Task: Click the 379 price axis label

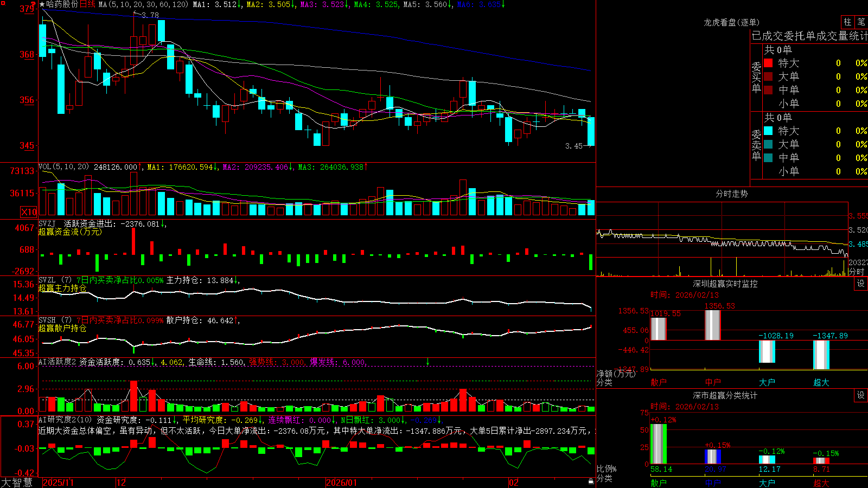Action: tap(27, 9)
